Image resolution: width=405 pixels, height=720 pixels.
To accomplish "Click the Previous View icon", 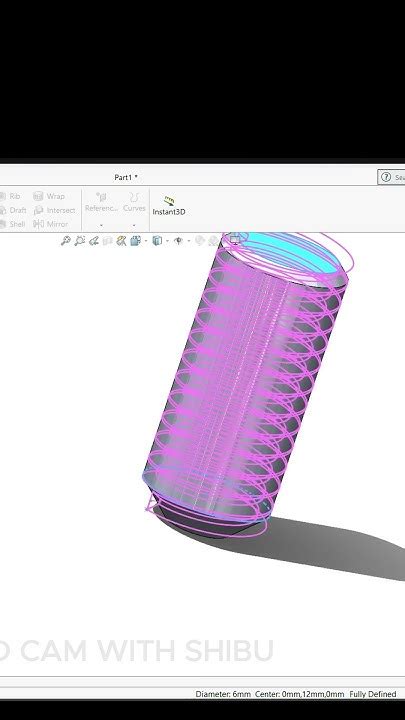I will 94,241.
